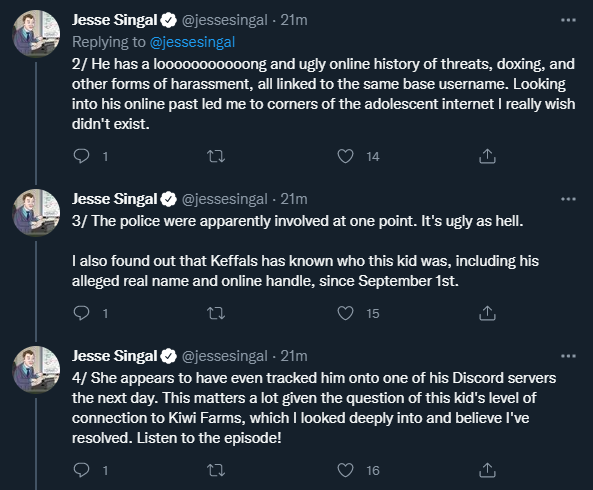Screen dimensions: 593x490
Task: Reply to the 2/ tweet about harassment history
Action: (81, 156)
